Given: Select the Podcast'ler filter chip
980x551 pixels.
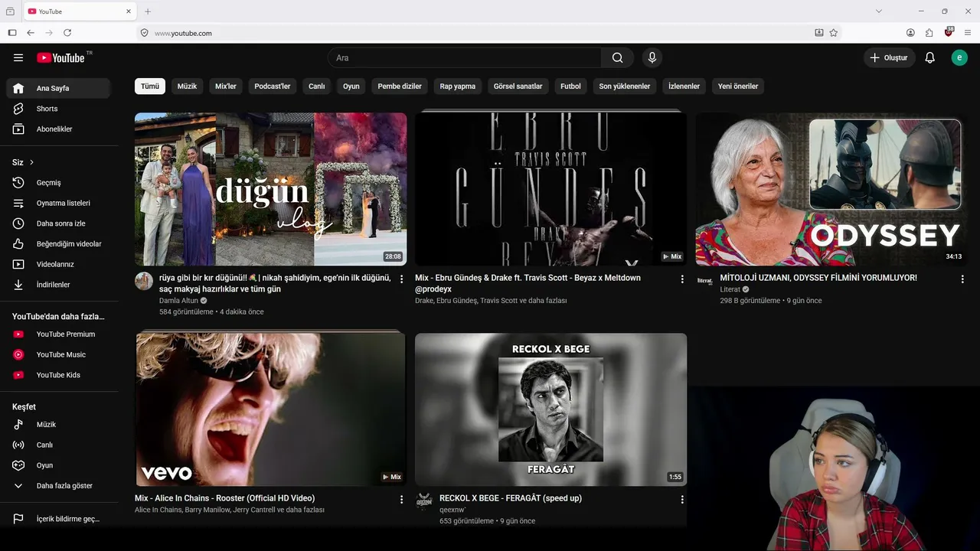Looking at the screenshot, I should coord(273,86).
